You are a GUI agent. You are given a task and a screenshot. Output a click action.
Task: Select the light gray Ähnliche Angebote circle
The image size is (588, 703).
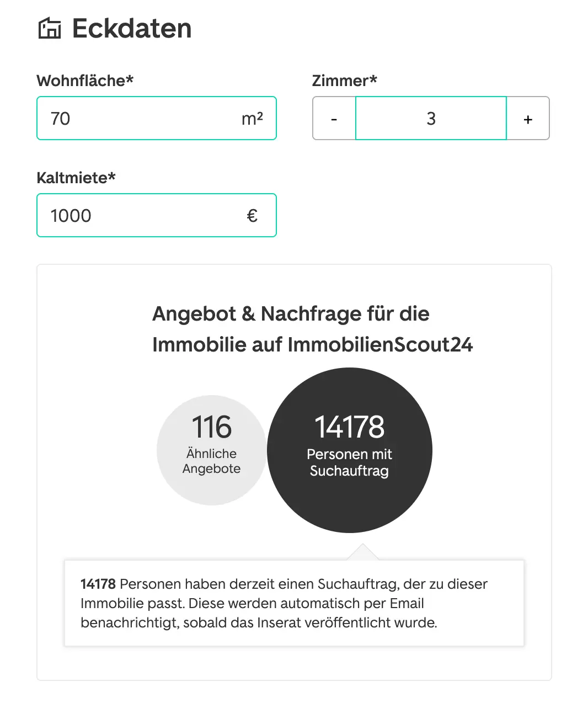(211, 486)
